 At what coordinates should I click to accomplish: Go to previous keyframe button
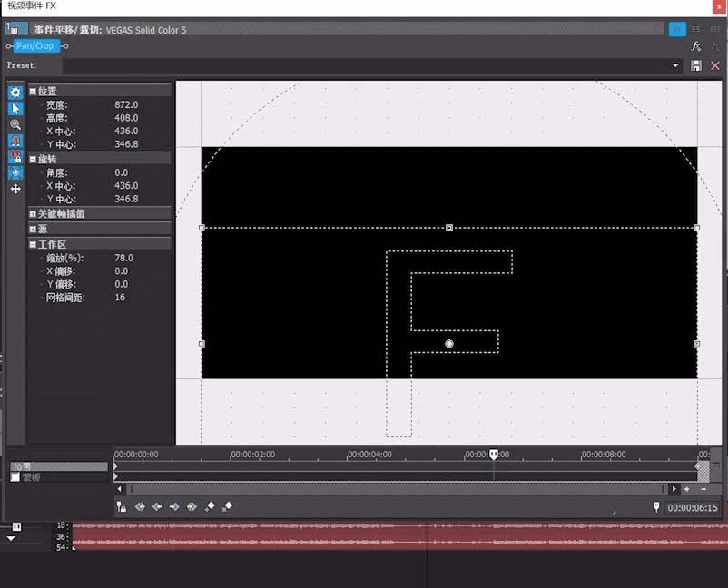[x=157, y=506]
